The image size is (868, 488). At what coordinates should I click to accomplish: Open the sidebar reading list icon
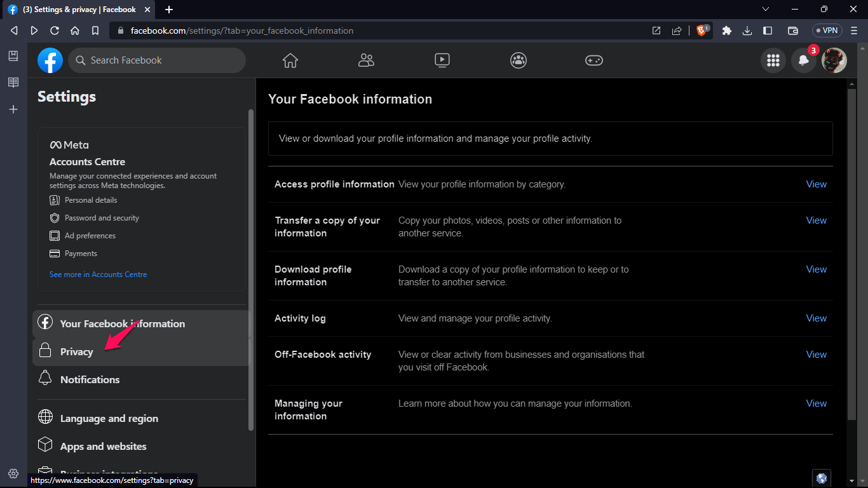coord(13,83)
